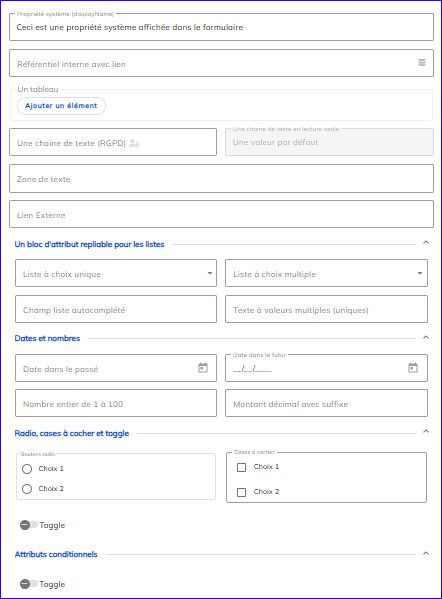Focus Nombre entier de 1 à 100 field
442x599 pixels.
pyautogui.click(x=116, y=403)
